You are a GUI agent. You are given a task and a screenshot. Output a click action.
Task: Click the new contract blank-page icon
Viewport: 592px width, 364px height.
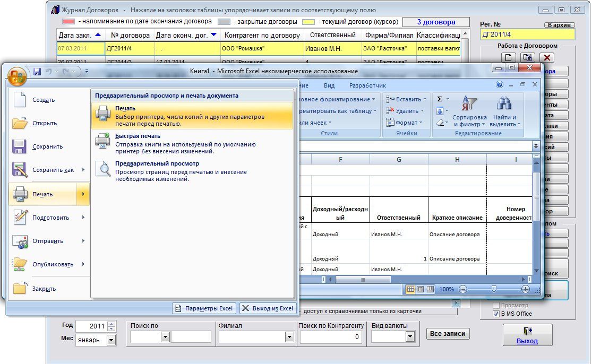tap(509, 58)
